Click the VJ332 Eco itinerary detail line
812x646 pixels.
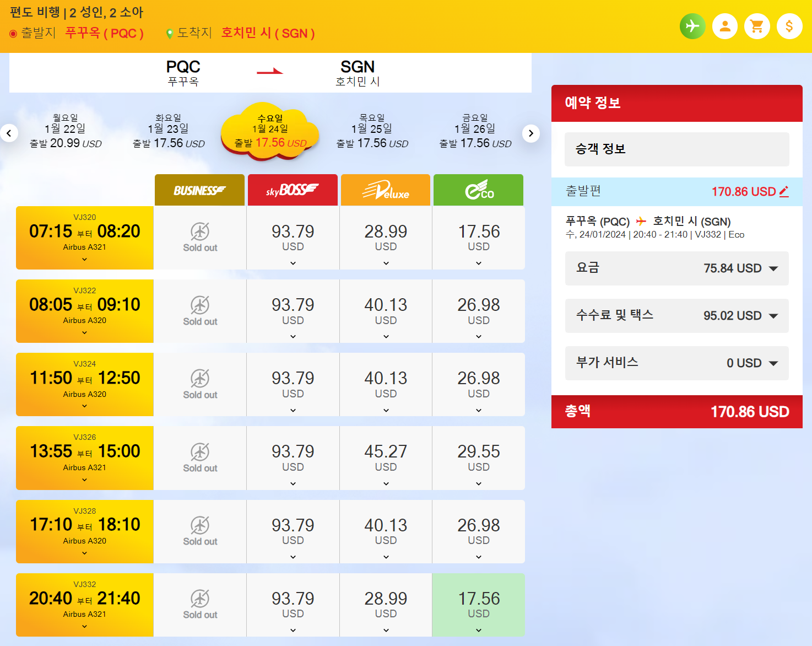655,235
